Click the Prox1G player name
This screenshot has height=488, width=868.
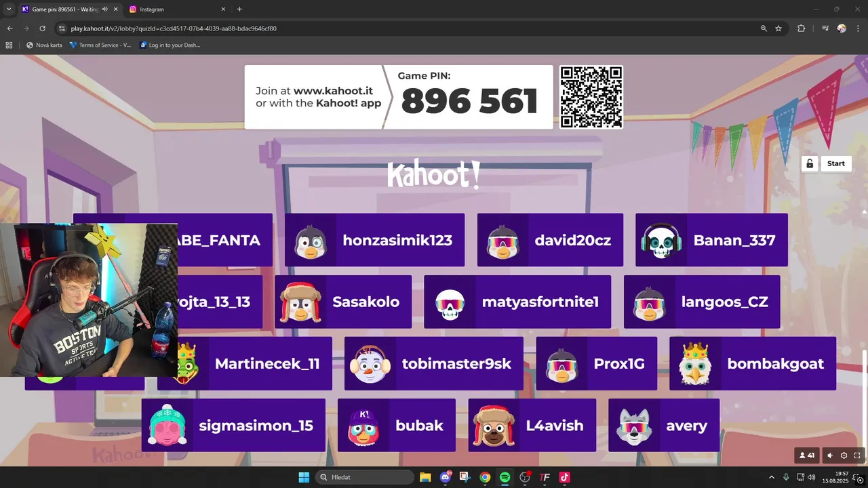tap(619, 363)
